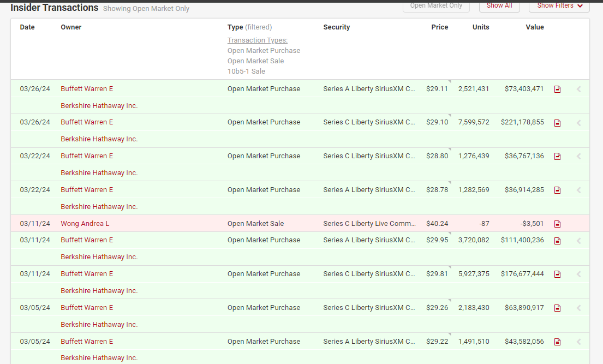Viewport: 603px width, 364px height.
Task: Expand row chevron for $36,767,136 transaction
Action: [x=579, y=156]
